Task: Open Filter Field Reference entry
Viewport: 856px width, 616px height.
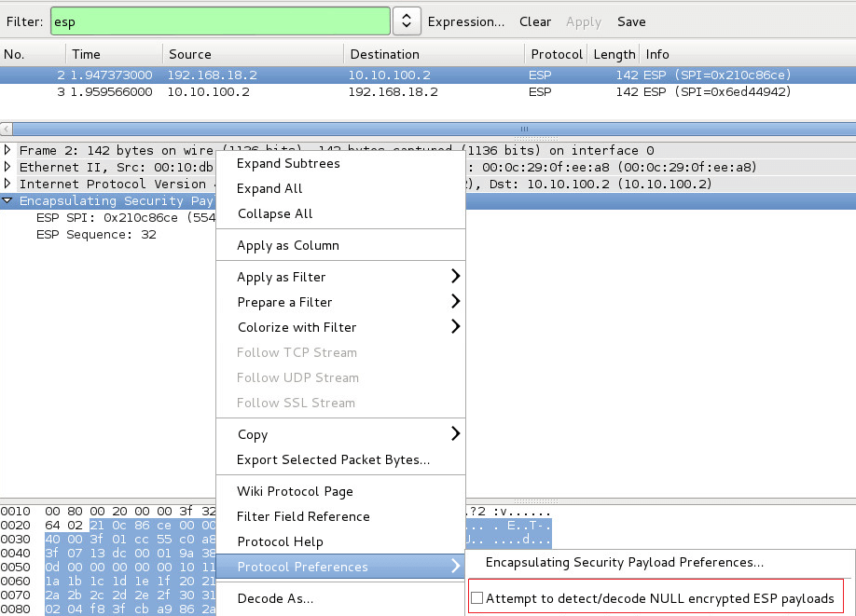Action: [x=340, y=516]
